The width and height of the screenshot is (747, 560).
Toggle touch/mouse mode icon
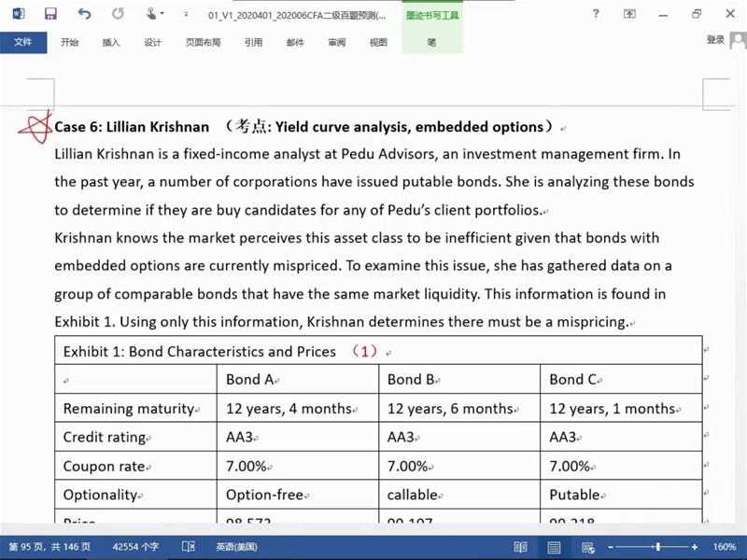tap(151, 14)
